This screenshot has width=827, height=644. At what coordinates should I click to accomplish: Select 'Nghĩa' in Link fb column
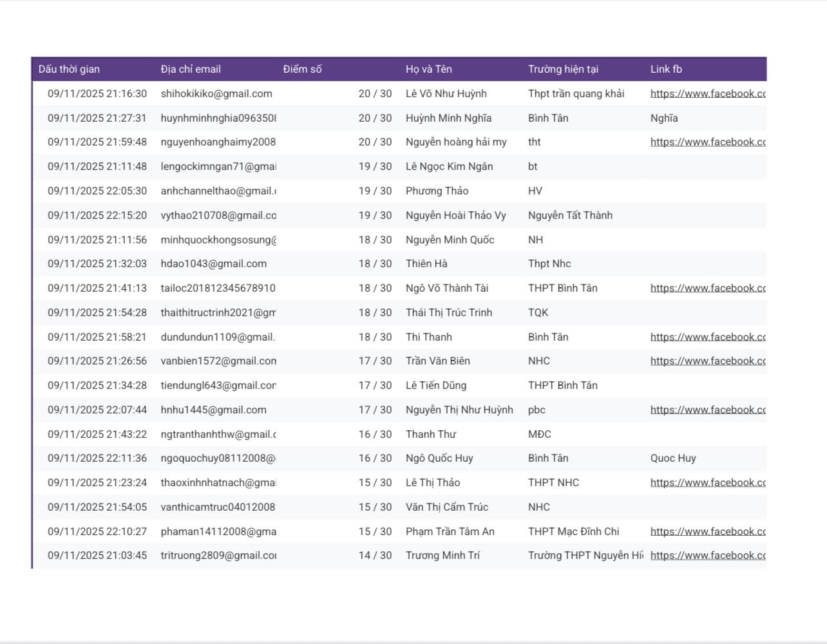(x=664, y=118)
